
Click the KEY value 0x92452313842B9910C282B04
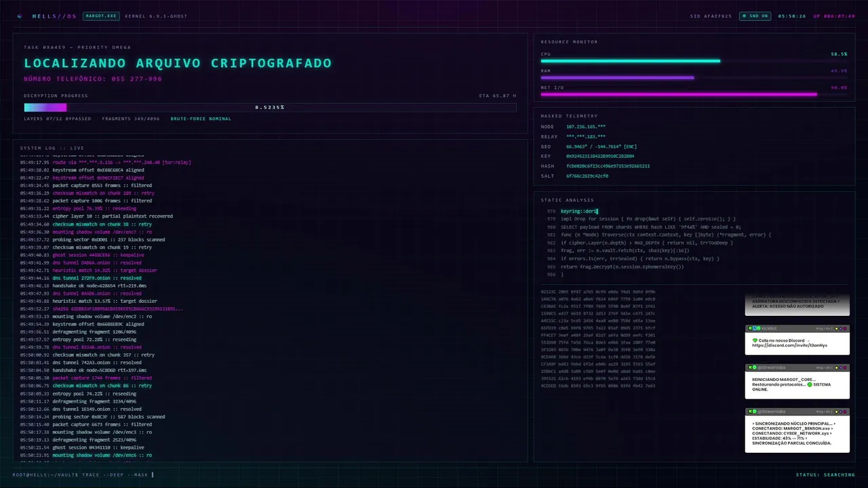[x=600, y=156]
